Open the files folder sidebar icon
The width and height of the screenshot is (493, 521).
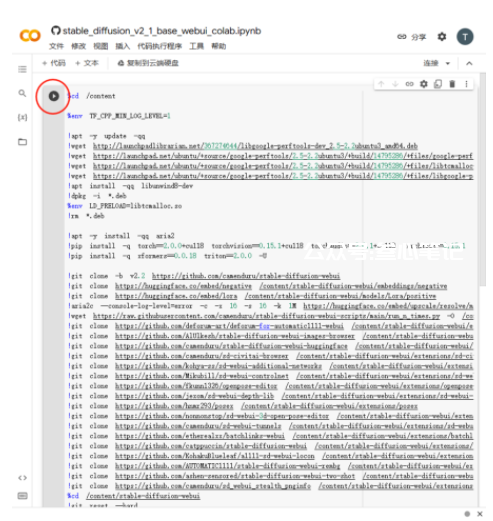tap(22, 142)
